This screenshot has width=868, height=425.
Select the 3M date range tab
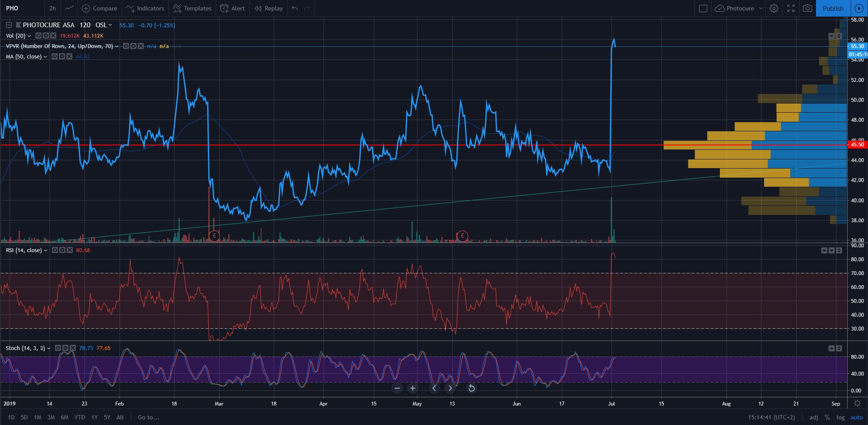pyautogui.click(x=51, y=417)
